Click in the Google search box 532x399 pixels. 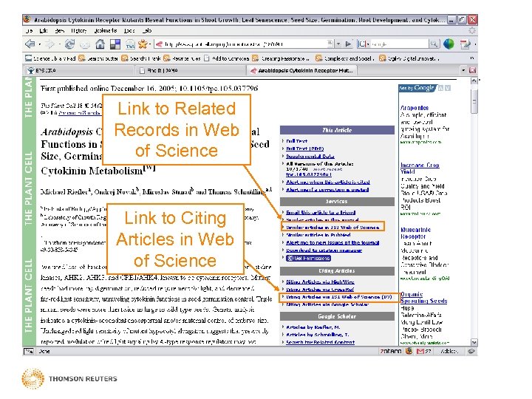(x=399, y=44)
